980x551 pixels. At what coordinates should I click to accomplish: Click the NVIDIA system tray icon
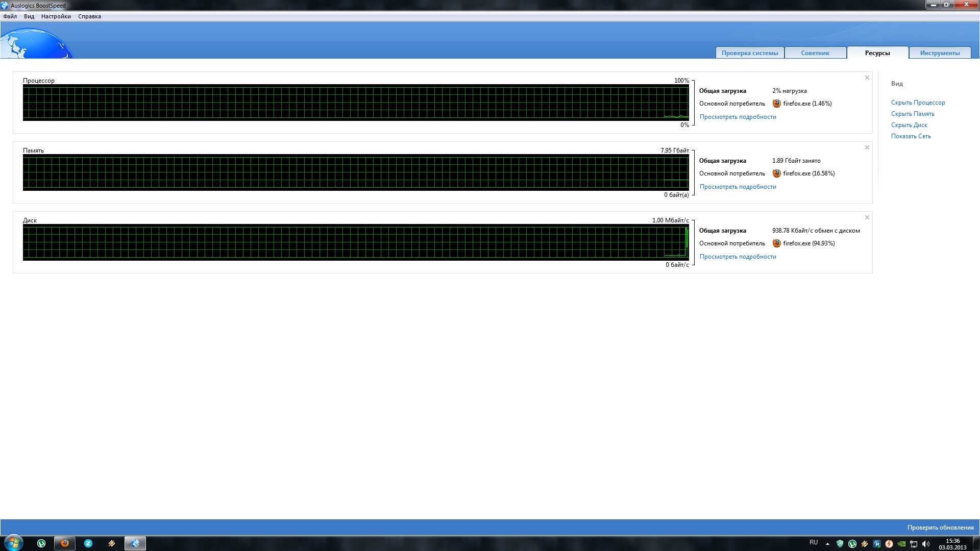pos(901,544)
